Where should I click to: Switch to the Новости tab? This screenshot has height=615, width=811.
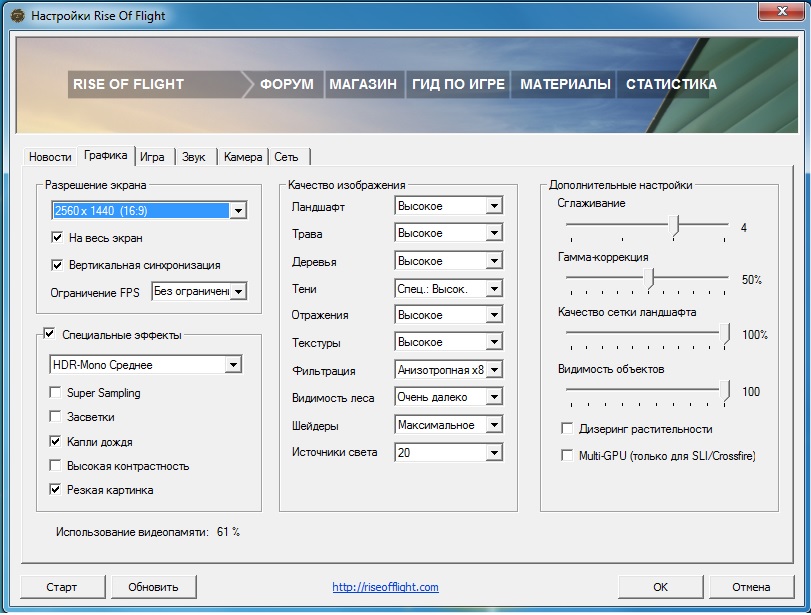50,157
